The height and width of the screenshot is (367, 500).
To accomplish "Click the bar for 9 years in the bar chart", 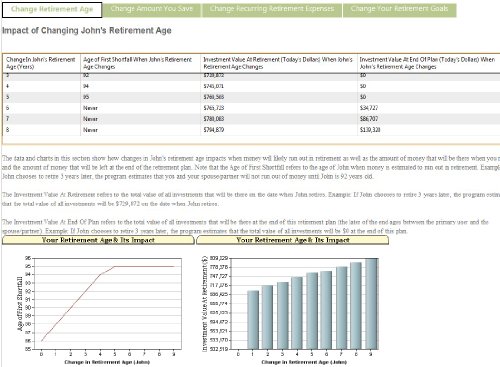I will pos(371,304).
